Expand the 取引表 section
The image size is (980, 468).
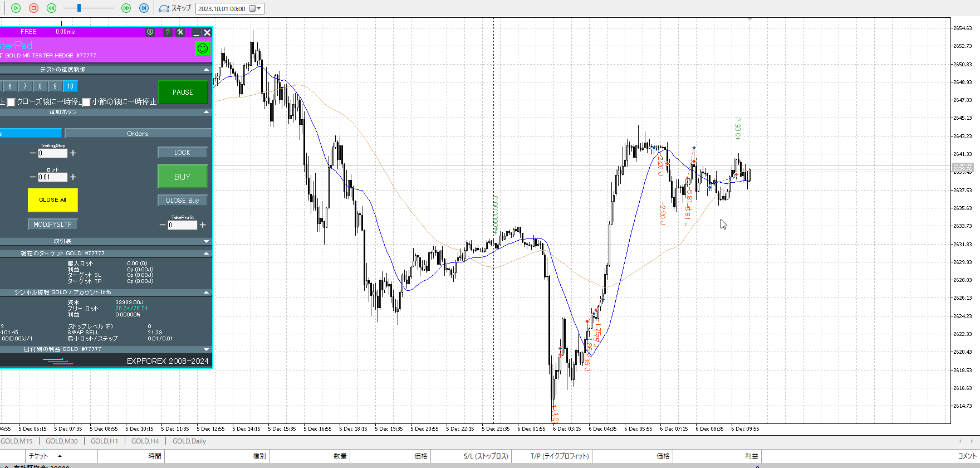207,241
